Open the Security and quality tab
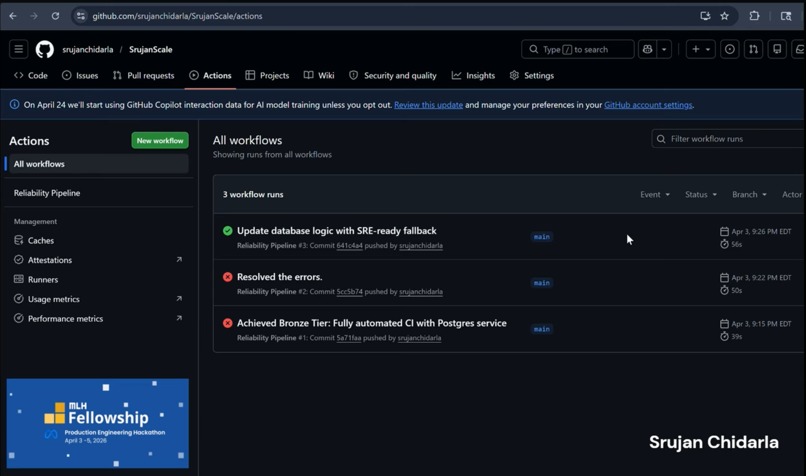Image resolution: width=806 pixels, height=476 pixels. (393, 76)
